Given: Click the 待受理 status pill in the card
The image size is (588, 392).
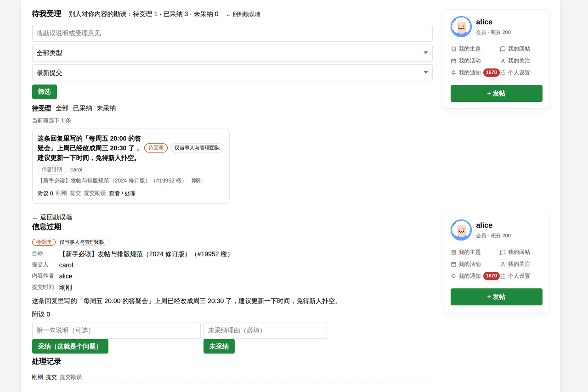Looking at the screenshot, I should (156, 148).
